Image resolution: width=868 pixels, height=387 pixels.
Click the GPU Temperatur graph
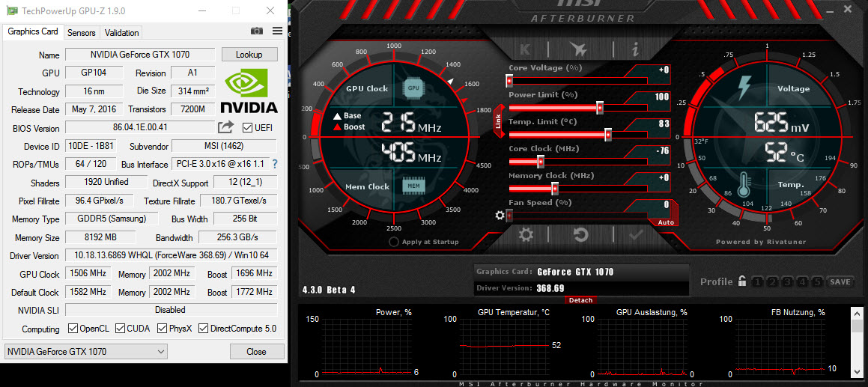point(503,347)
